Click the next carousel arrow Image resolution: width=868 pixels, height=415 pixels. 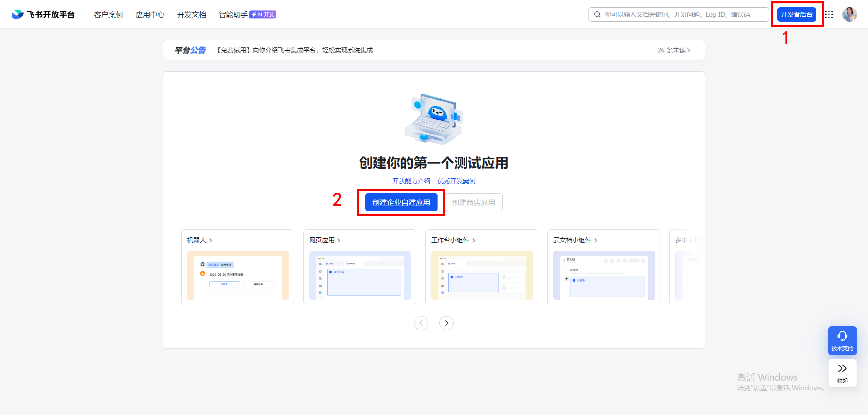click(x=446, y=323)
